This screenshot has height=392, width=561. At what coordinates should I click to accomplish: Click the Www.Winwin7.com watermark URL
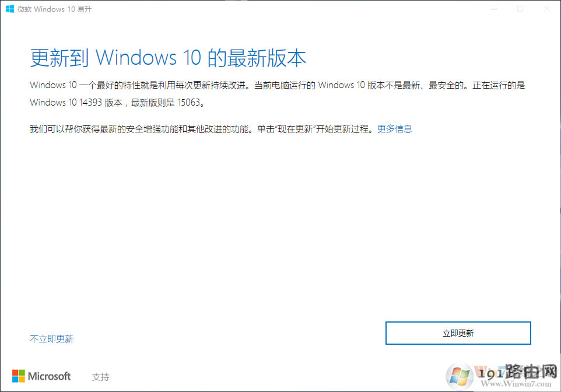click(516, 384)
